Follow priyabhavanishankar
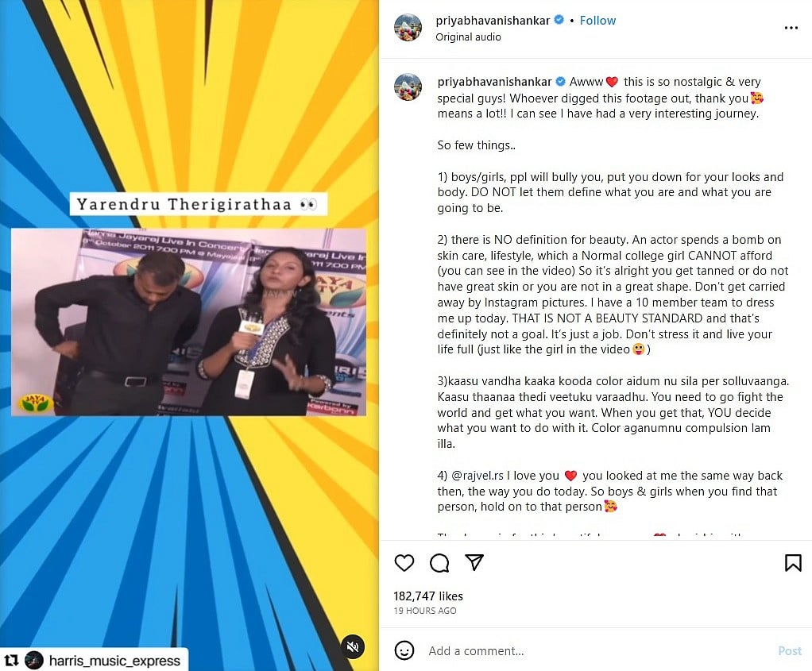 point(597,21)
